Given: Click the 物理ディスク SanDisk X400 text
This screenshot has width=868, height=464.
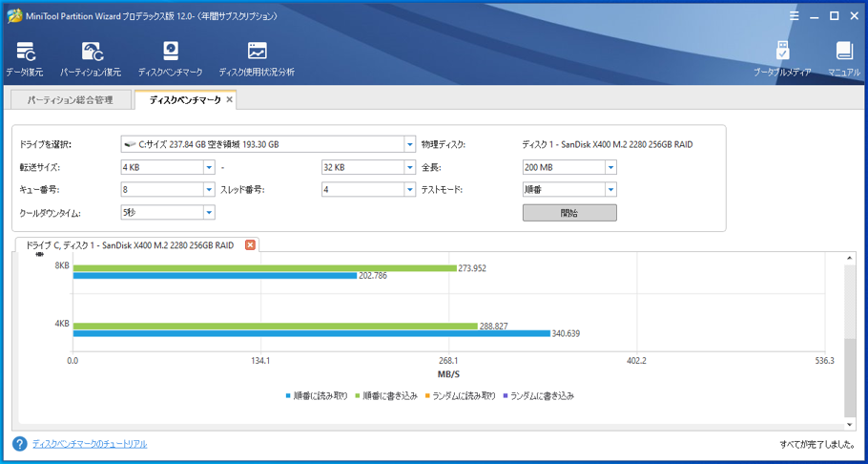Looking at the screenshot, I should point(608,145).
